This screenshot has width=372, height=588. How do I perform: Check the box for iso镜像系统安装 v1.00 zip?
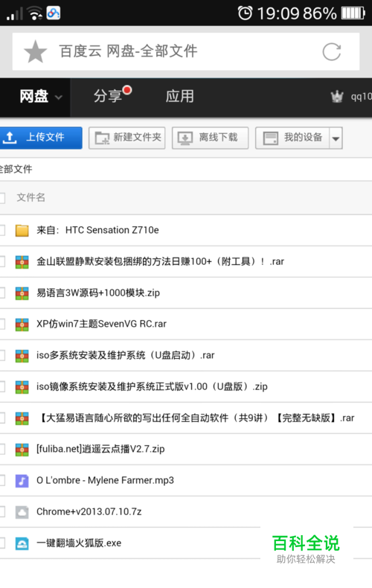[2, 386]
